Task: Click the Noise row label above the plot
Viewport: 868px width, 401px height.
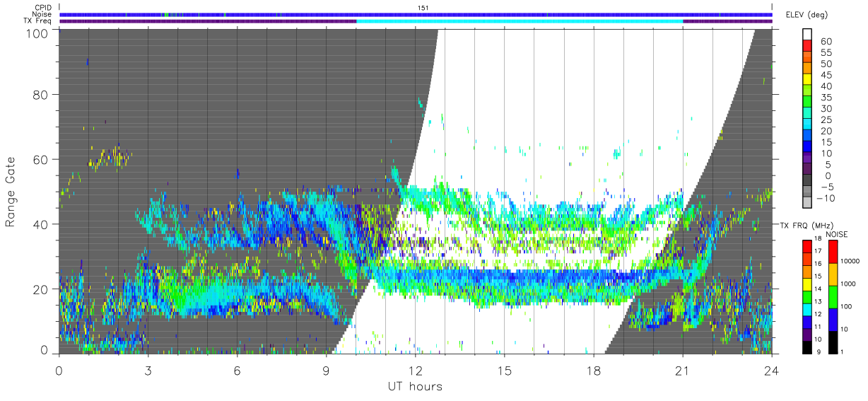Action: click(x=40, y=14)
